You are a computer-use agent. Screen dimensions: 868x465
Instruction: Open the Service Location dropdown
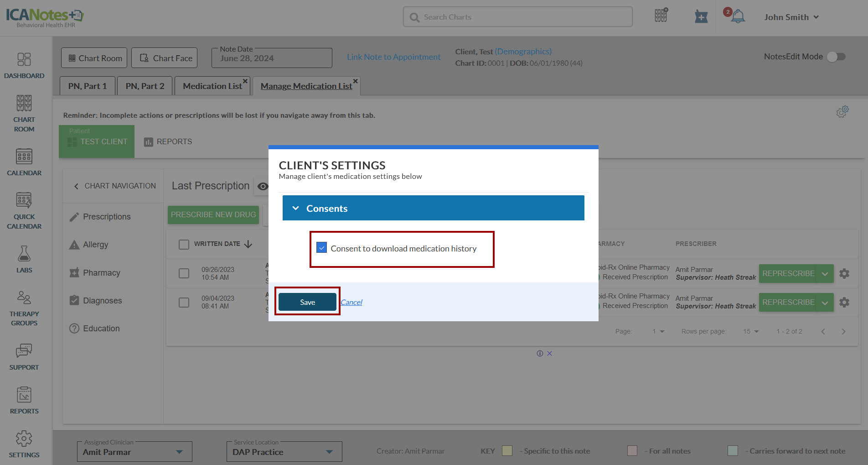pos(284,452)
